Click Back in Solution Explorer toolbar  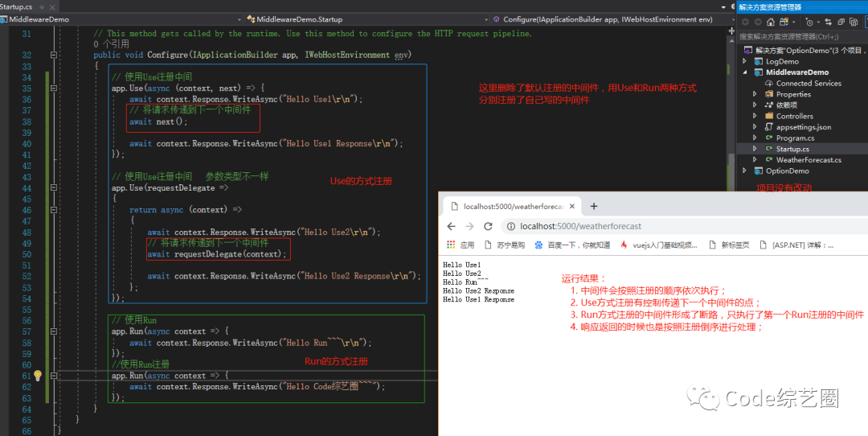click(745, 23)
